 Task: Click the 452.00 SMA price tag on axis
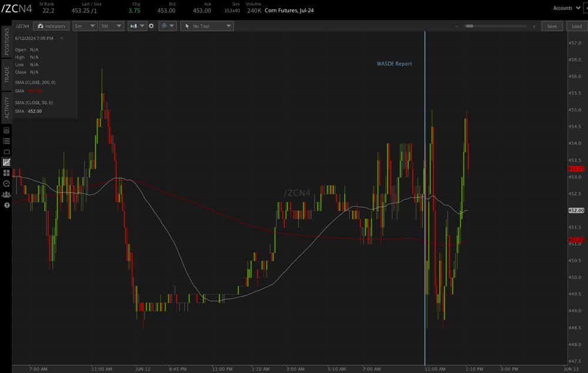point(576,210)
